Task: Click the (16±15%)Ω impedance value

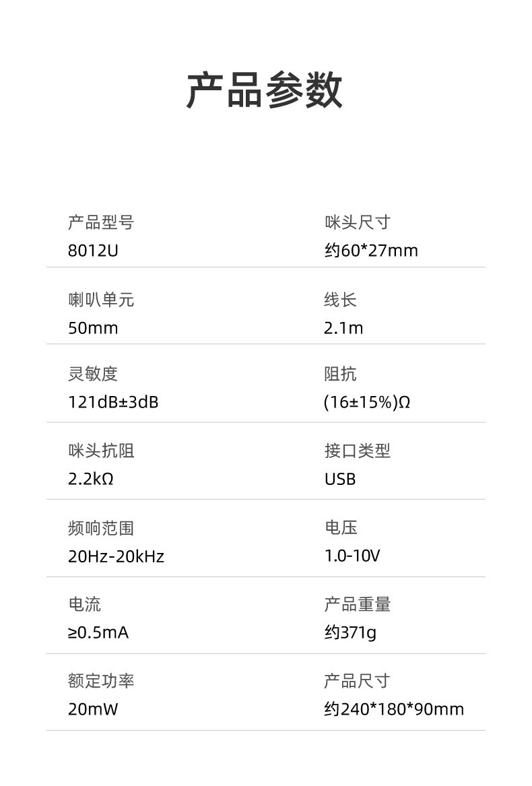Action: pos(367,403)
